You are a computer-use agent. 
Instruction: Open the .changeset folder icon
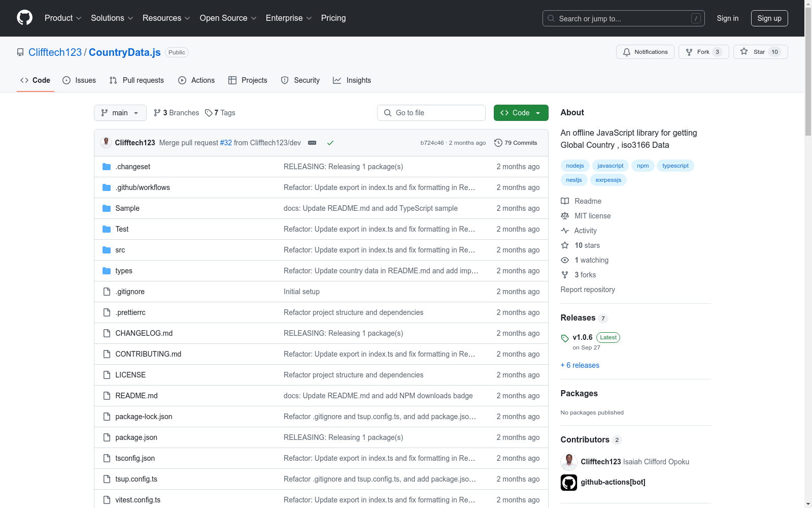(107, 167)
